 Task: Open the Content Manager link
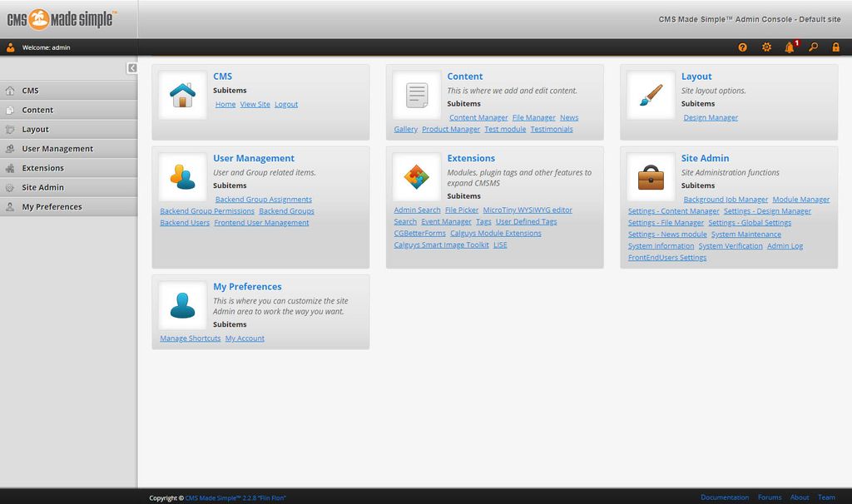pyautogui.click(x=478, y=117)
